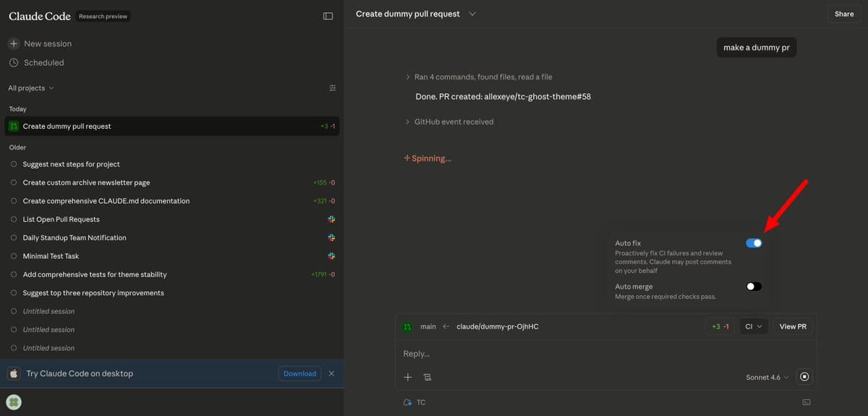Open Suggest next steps for project session
Image resolution: width=868 pixels, height=416 pixels.
point(171,164)
